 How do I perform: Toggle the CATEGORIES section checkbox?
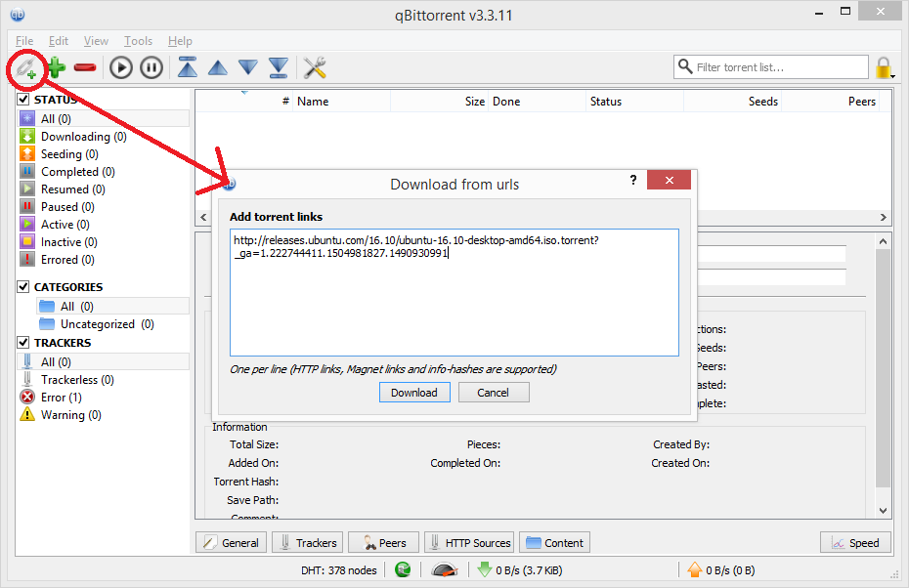pos(23,287)
